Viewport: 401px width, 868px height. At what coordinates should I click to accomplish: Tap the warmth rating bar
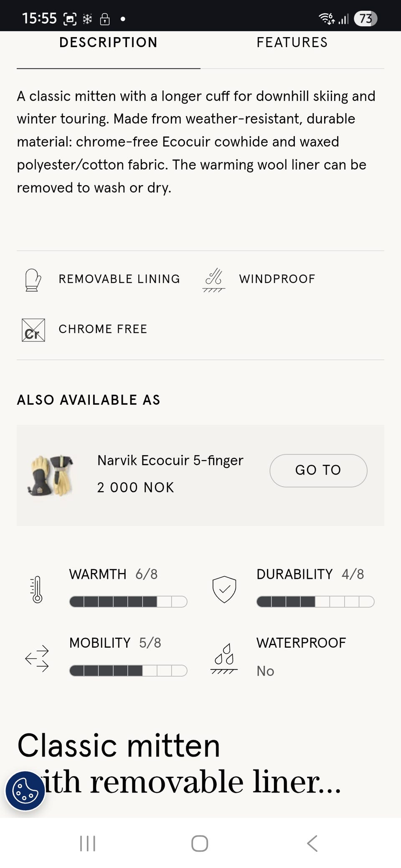[128, 602]
